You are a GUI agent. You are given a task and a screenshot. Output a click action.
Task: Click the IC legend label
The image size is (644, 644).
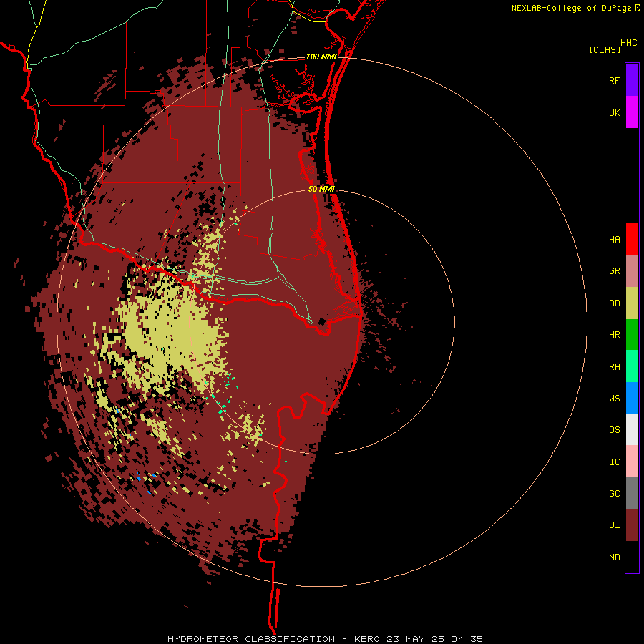[615, 462]
